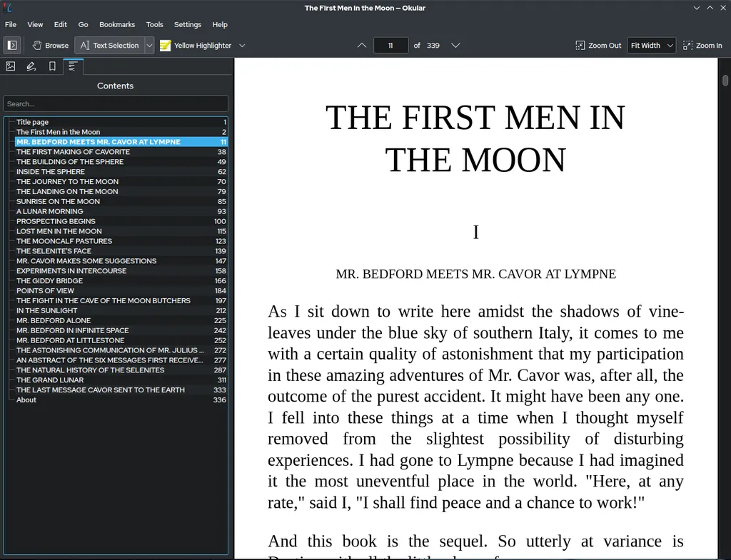Click the page number field
This screenshot has height=560, width=731.
[x=390, y=45]
